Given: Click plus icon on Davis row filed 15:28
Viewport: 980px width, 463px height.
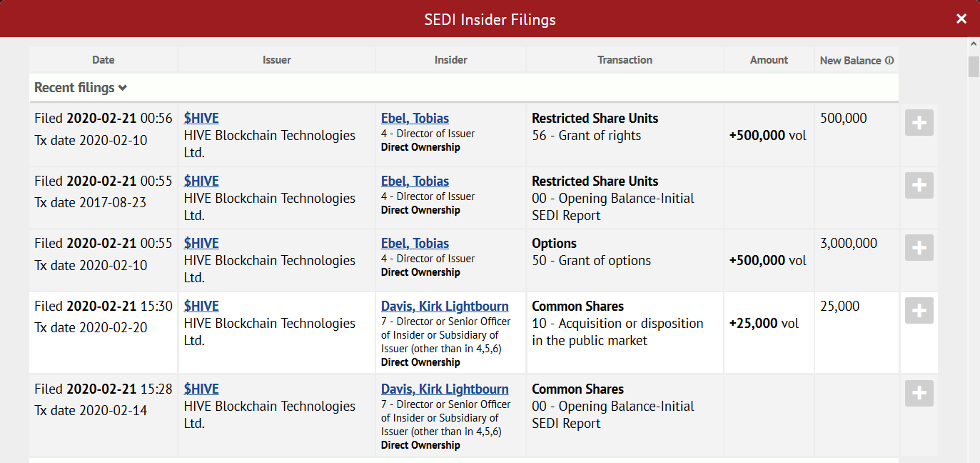Looking at the screenshot, I should click(x=919, y=394).
